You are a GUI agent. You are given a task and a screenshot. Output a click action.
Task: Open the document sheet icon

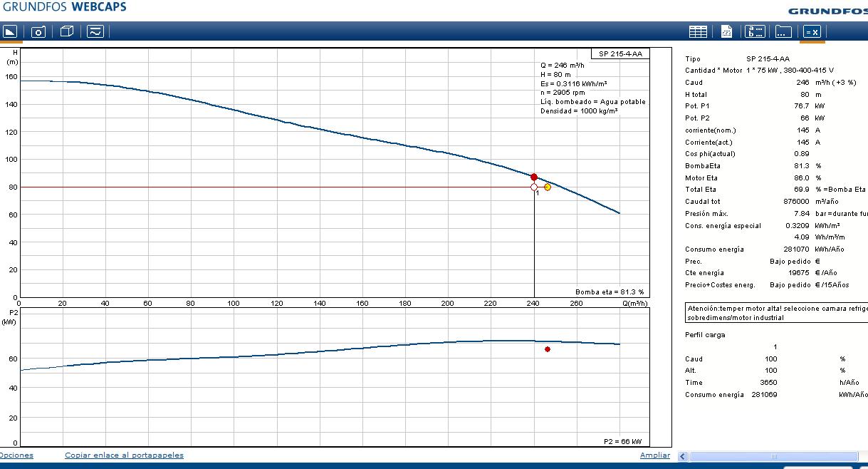coord(726,31)
